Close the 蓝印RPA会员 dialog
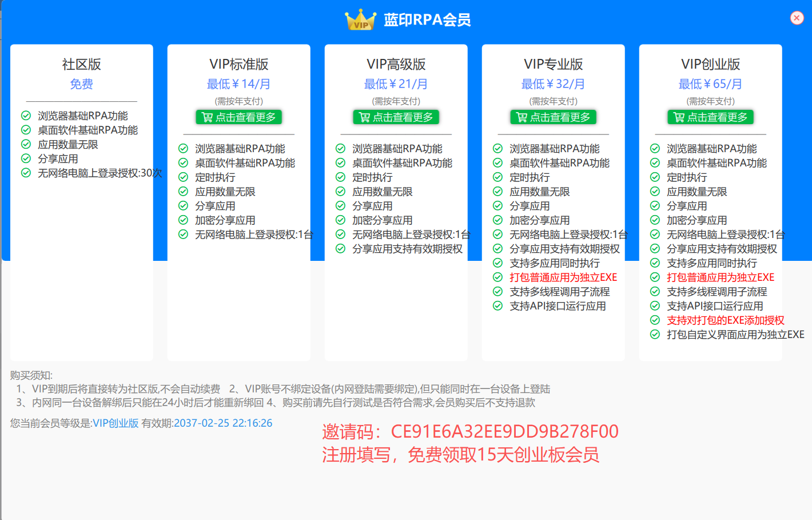 point(797,18)
